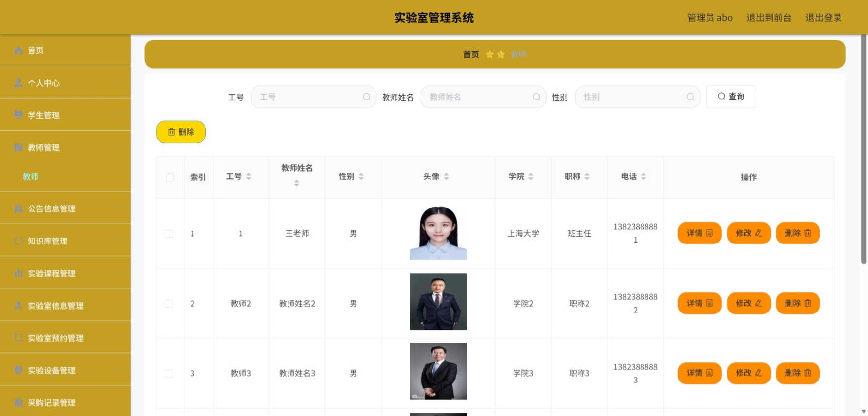Image resolution: width=868 pixels, height=416 pixels.
Task: Expand the 公告信息管理 menu chevron
Action: pyautogui.click(x=117, y=208)
